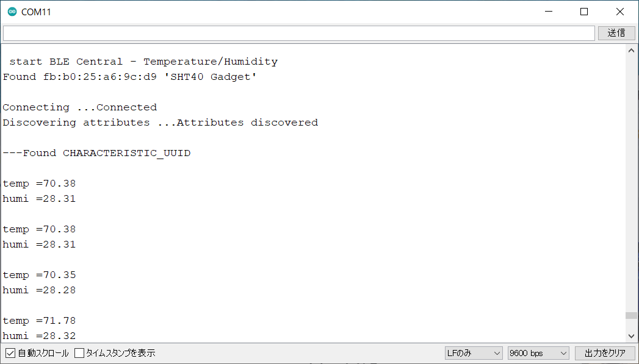Click the '---Found CHARACTERISTIC_UUID' line
639x364 pixels.
point(96,153)
